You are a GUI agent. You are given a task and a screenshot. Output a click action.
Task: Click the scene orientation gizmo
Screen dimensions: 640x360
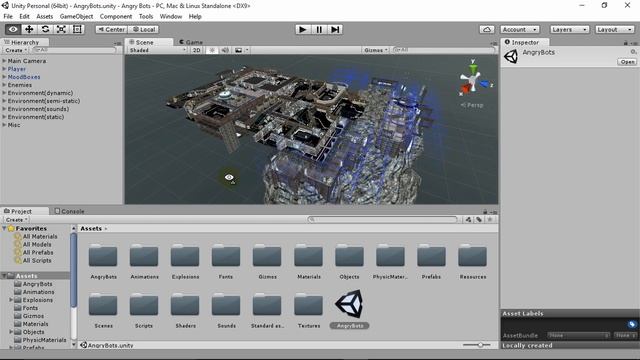(473, 80)
